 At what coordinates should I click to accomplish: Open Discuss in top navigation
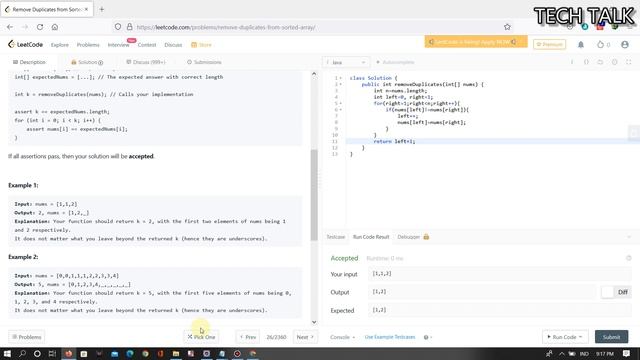coord(173,44)
